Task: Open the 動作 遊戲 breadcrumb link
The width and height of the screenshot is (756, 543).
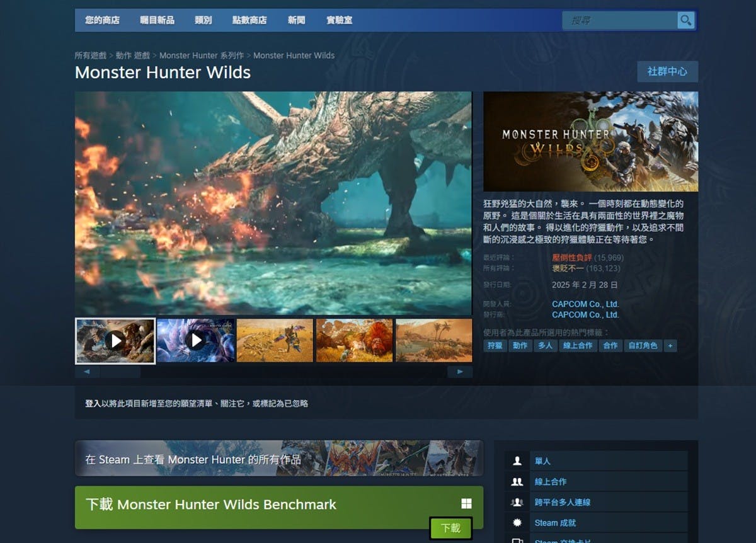Action: click(x=132, y=55)
